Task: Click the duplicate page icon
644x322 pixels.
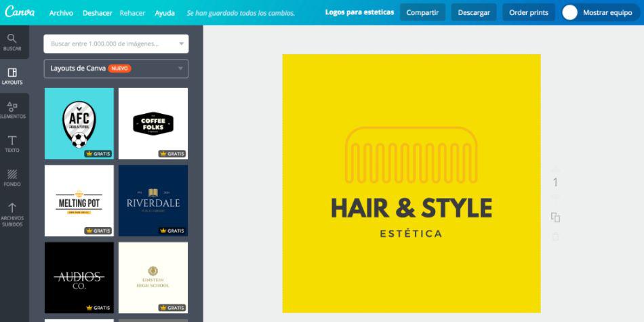Action: tap(555, 218)
